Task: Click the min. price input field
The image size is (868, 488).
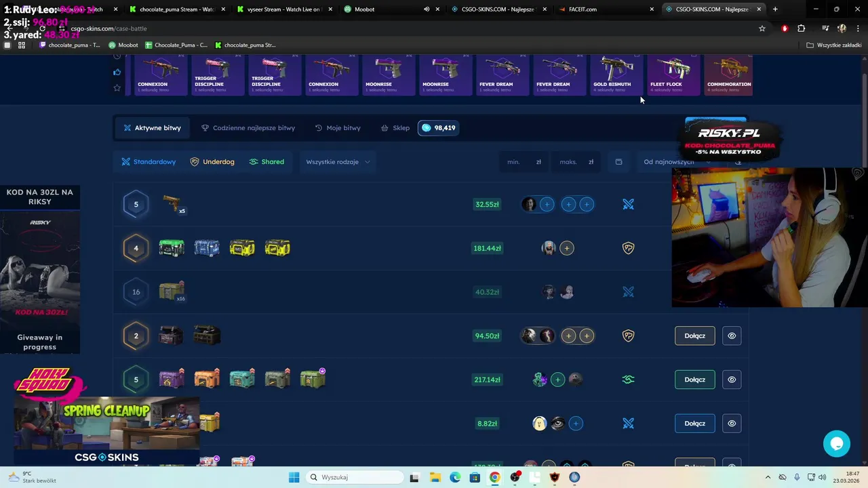Action: pos(523,162)
